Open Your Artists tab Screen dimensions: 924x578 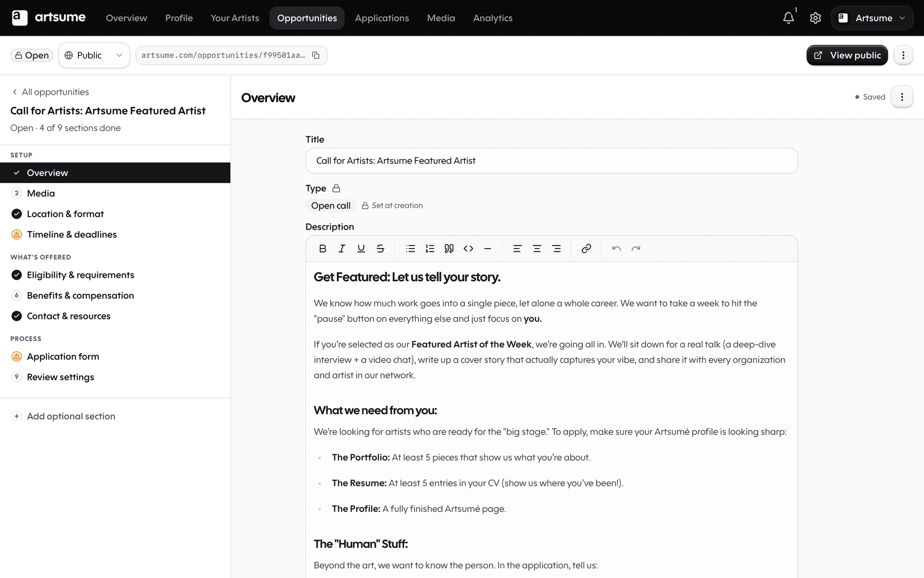pyautogui.click(x=235, y=18)
